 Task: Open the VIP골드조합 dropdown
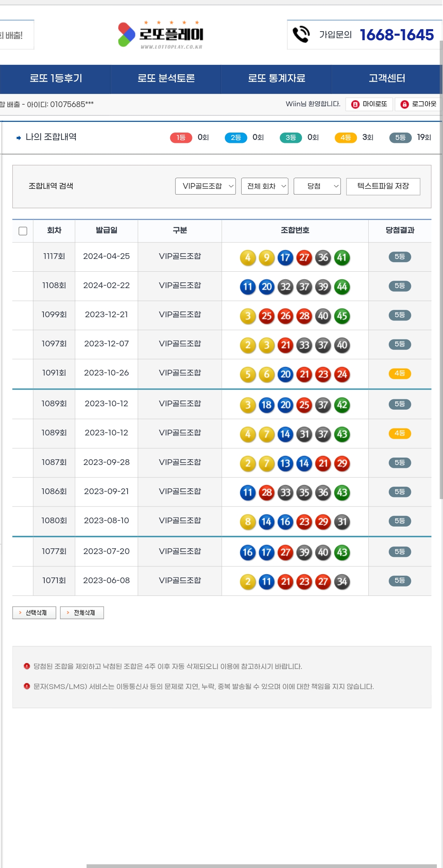coord(205,186)
